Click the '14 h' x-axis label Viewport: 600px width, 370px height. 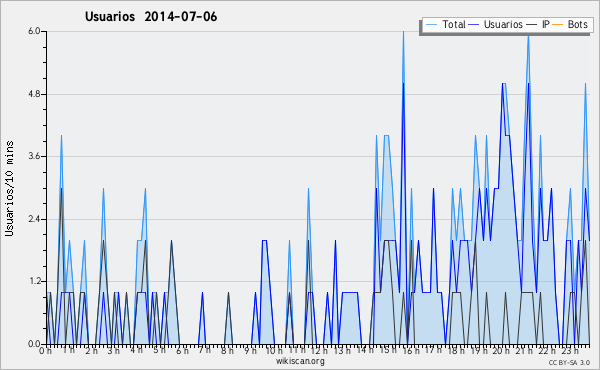(365, 350)
